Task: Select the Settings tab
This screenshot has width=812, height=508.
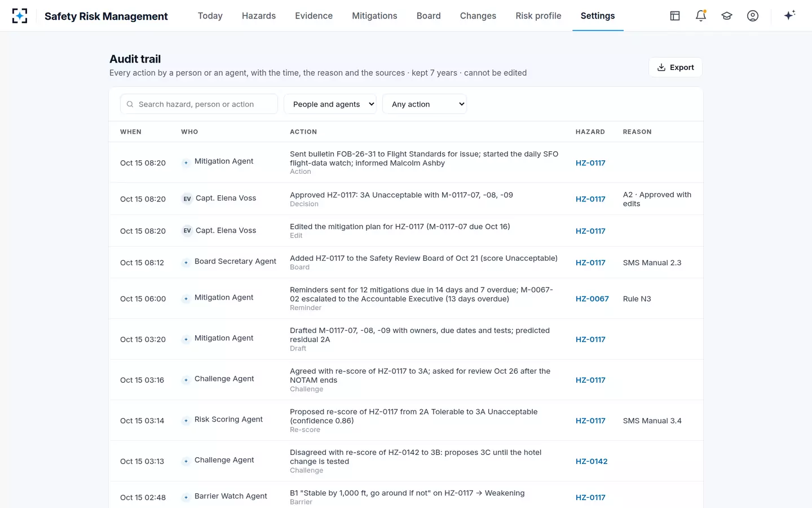Action: coord(598,16)
